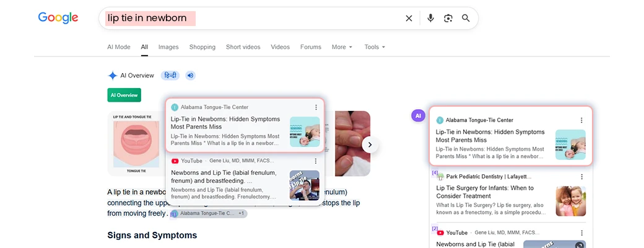The width and height of the screenshot is (644, 248).
Task: Open 'Lip Tie Surgery for Infants' sidebar link
Action: [485, 192]
